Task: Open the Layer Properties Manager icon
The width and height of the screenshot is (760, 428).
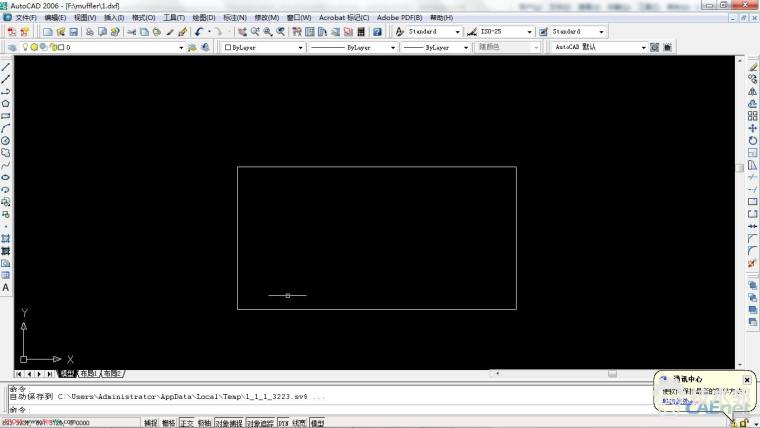Action: click(12, 47)
